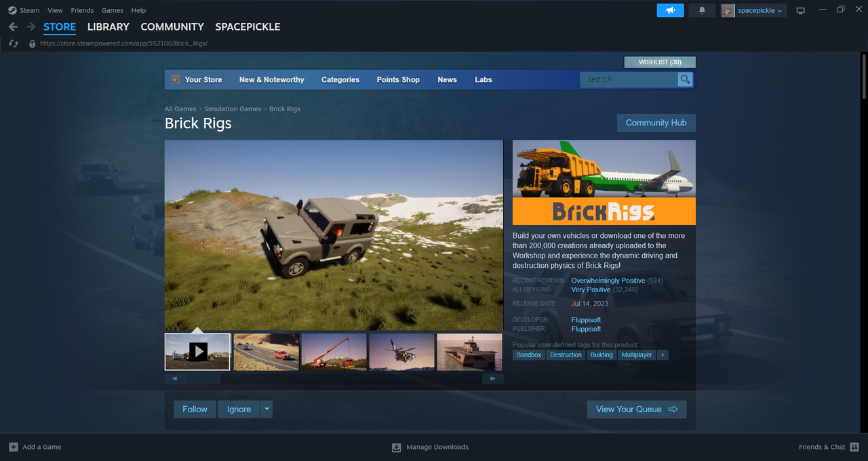Open the developer Fluppisoft link
This screenshot has width=868, height=461.
(x=586, y=320)
